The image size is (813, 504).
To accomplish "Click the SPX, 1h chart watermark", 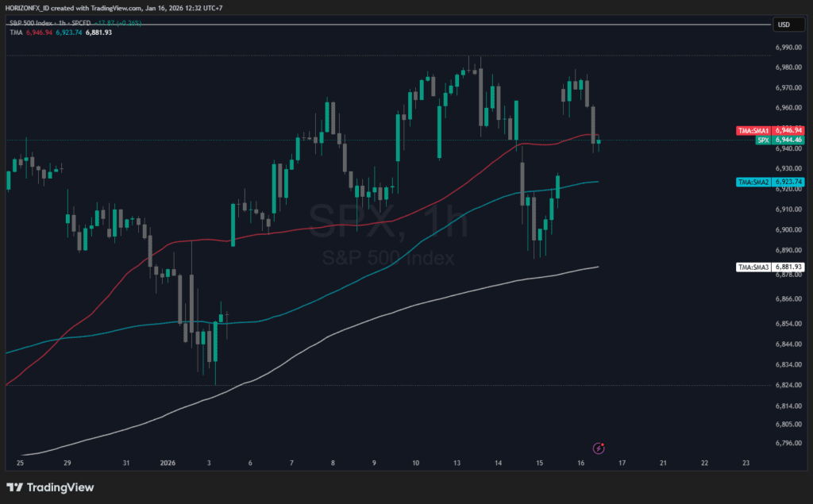I will (x=387, y=223).
